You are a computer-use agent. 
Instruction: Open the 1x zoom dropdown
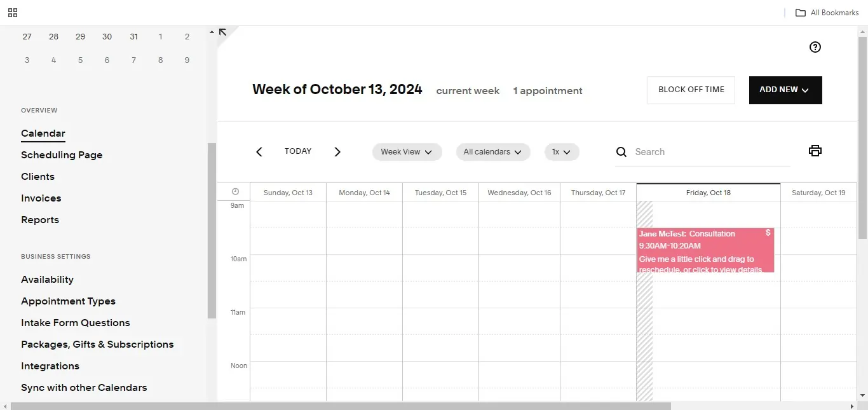coord(562,152)
